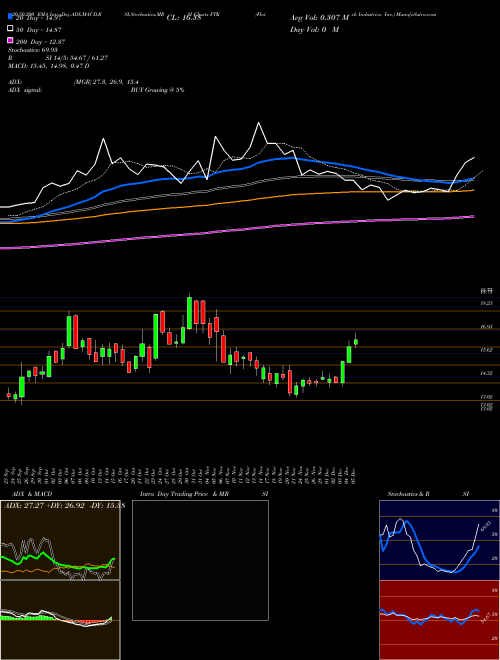500x660 pixels.
Task: Open the red RSI chart panel
Action: coord(439,620)
